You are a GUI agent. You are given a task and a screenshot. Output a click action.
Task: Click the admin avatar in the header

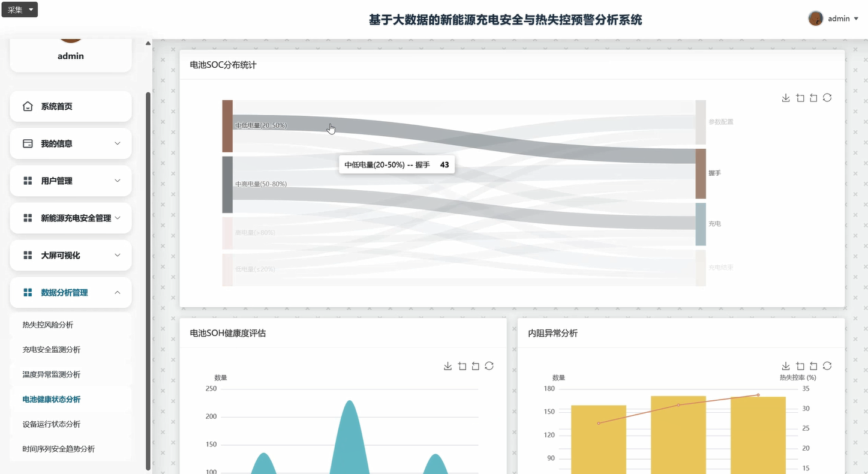[816, 19]
